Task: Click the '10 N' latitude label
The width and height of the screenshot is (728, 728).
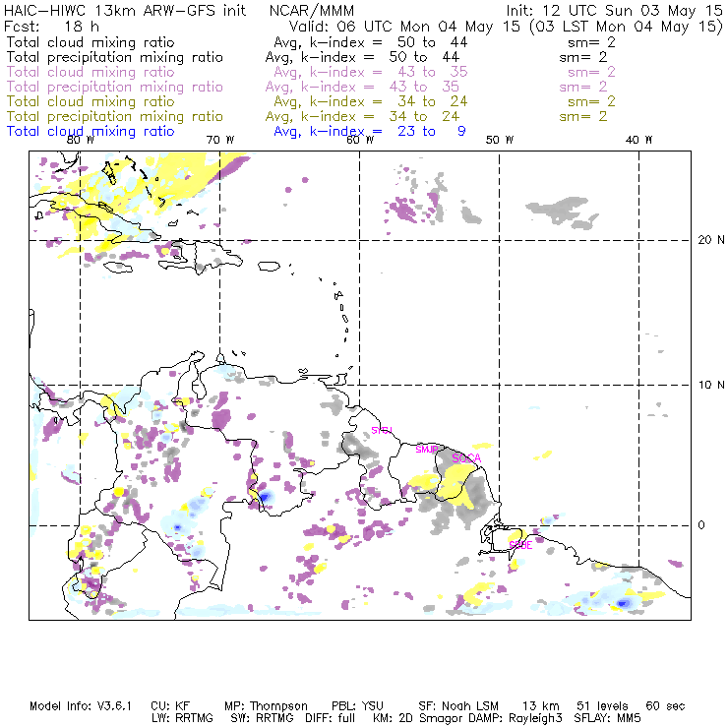Action: 711,385
